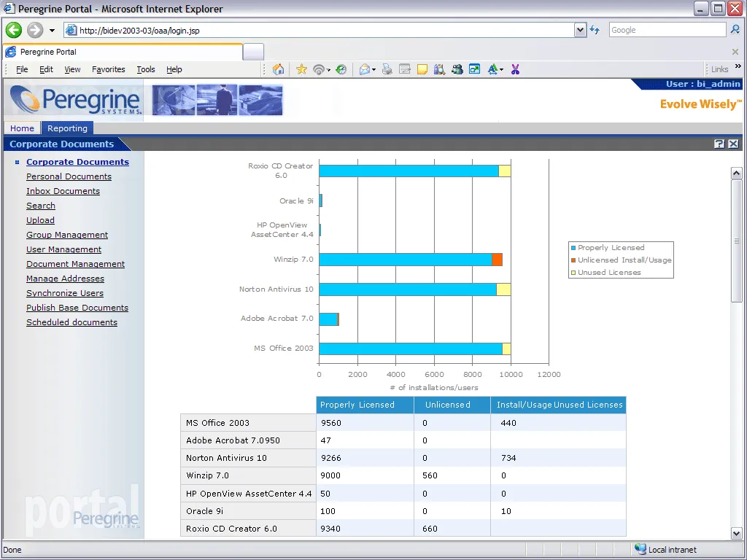Click the purple scissors toolbar icon
Image resolution: width=747 pixels, height=560 pixels.
click(515, 69)
